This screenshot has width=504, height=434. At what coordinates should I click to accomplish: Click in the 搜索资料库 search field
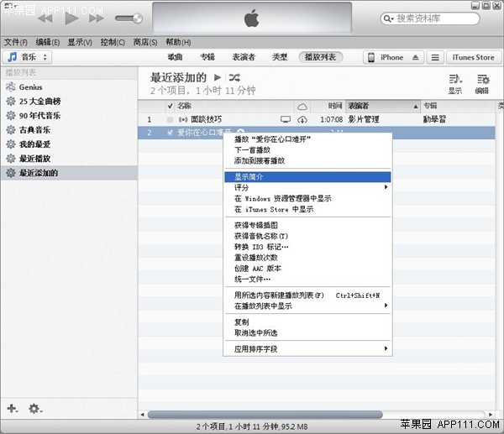[x=437, y=18]
